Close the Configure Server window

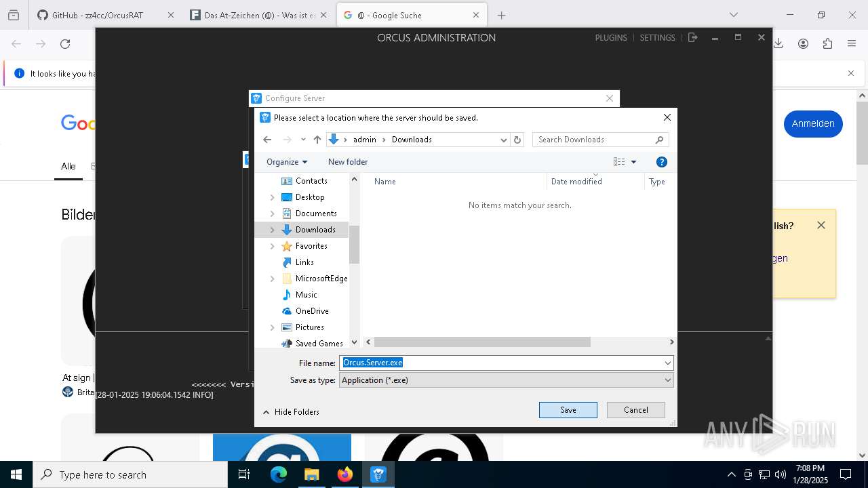click(610, 98)
